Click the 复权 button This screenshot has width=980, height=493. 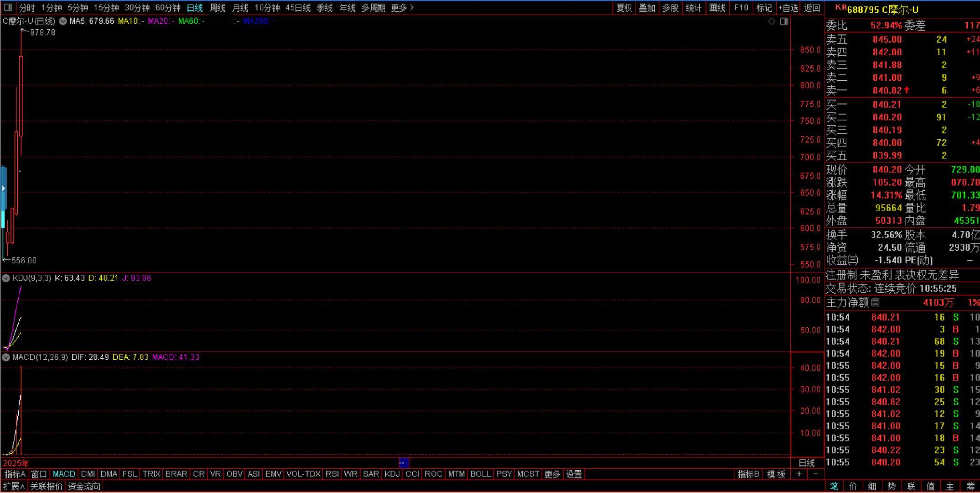tap(624, 8)
